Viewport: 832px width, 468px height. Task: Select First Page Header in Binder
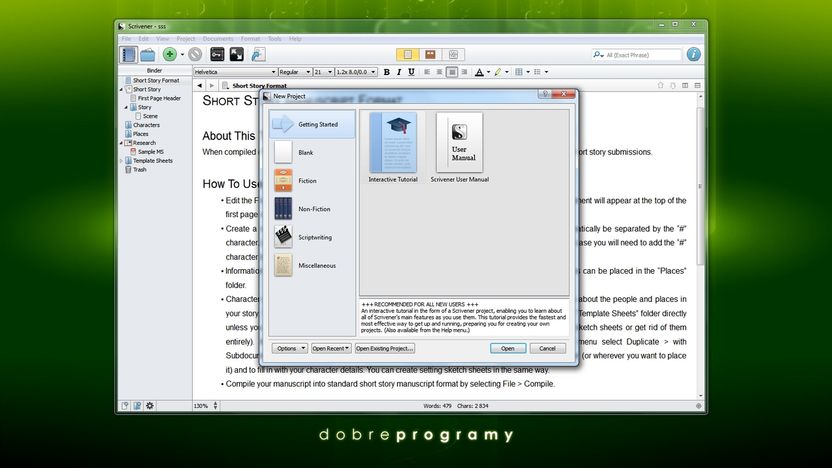tap(159, 99)
